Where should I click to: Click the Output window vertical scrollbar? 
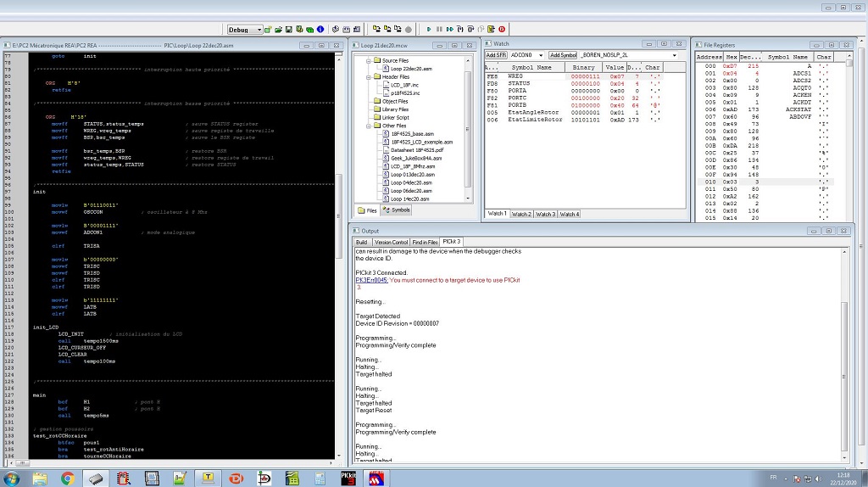pyautogui.click(x=844, y=355)
